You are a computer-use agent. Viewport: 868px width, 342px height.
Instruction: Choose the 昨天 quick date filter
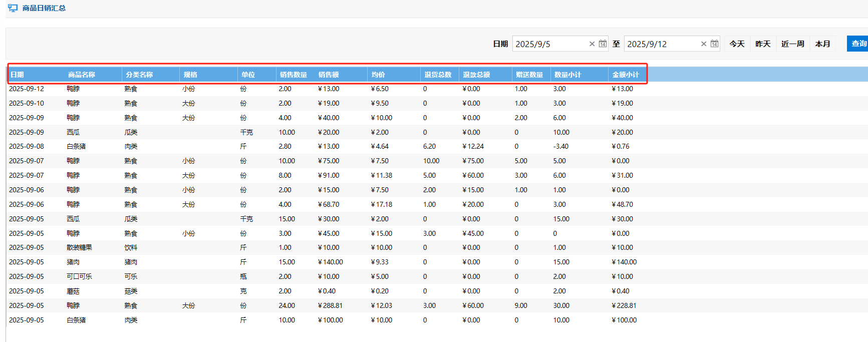click(x=763, y=44)
